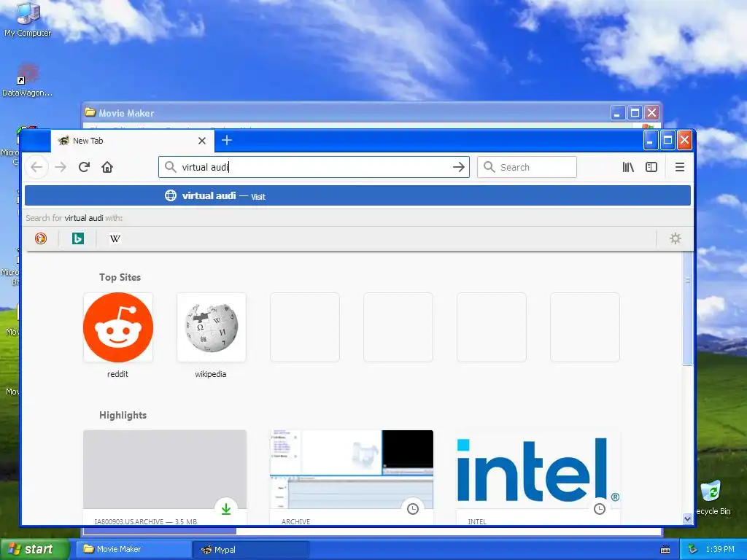Open the ARCHIVE highlight card
The width and height of the screenshot is (747, 560).
coord(352,478)
